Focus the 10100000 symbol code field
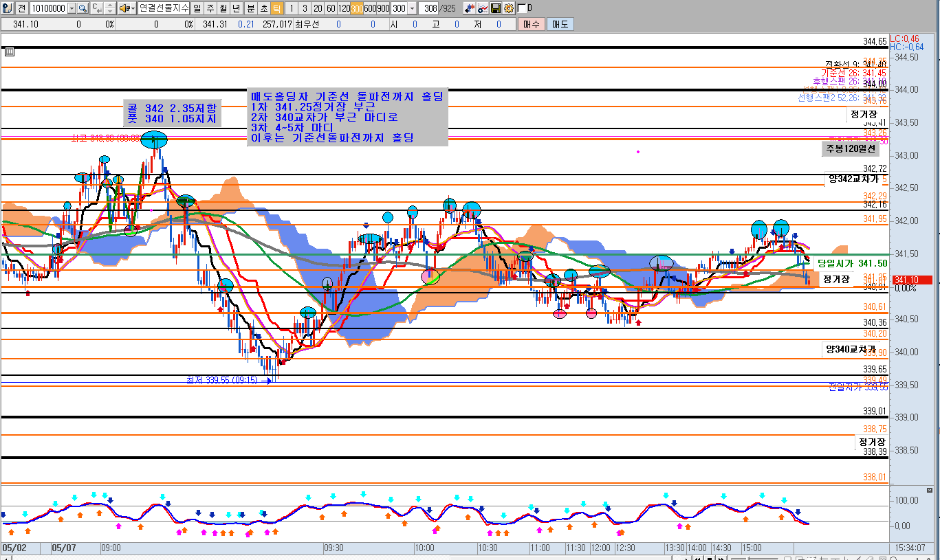Viewport: 940px width, 560px height. 49,8
